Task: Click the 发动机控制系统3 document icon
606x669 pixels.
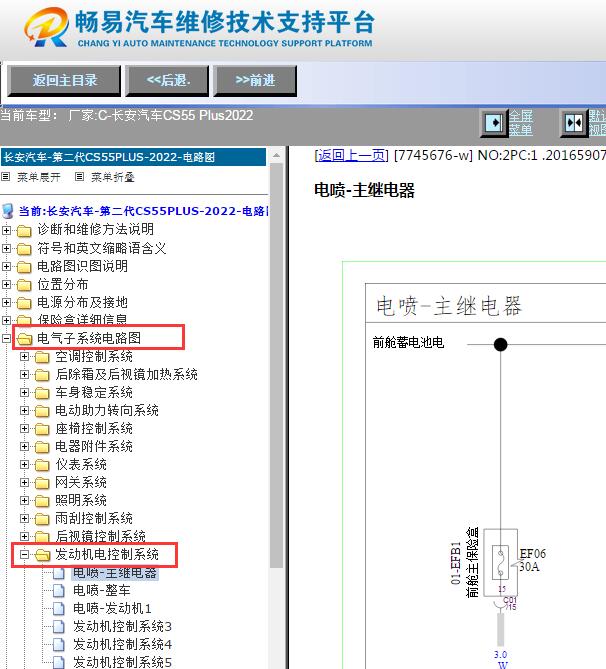Action: [x=59, y=627]
